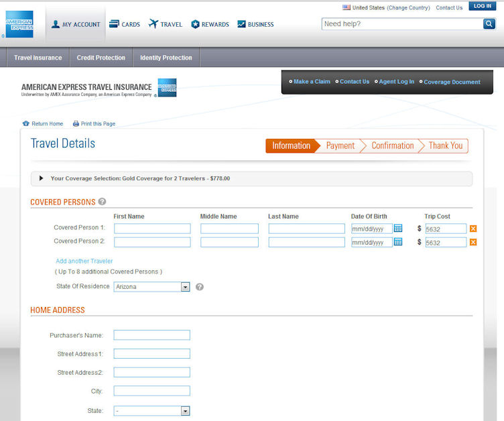Click the search magnifier button
This screenshot has width=504, height=421.
tap(489, 24)
